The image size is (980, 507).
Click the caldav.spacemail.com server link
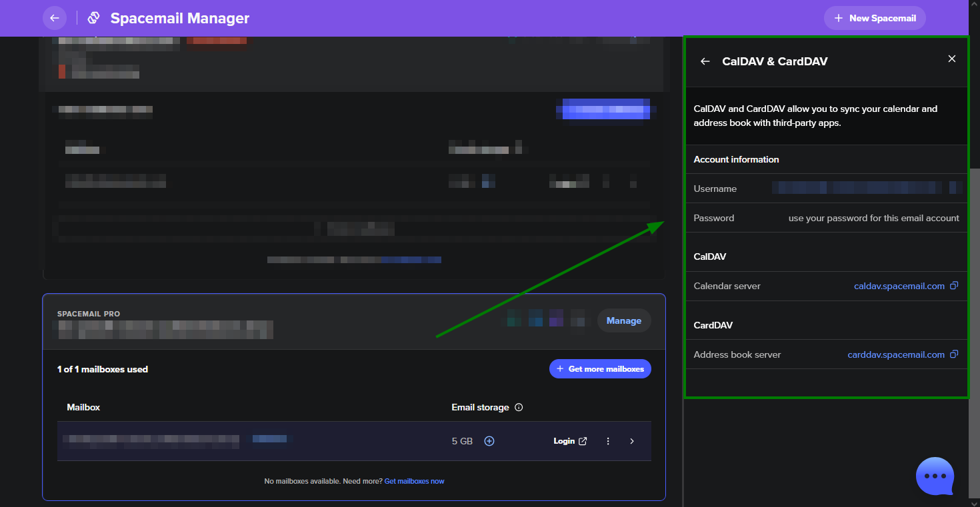point(899,286)
